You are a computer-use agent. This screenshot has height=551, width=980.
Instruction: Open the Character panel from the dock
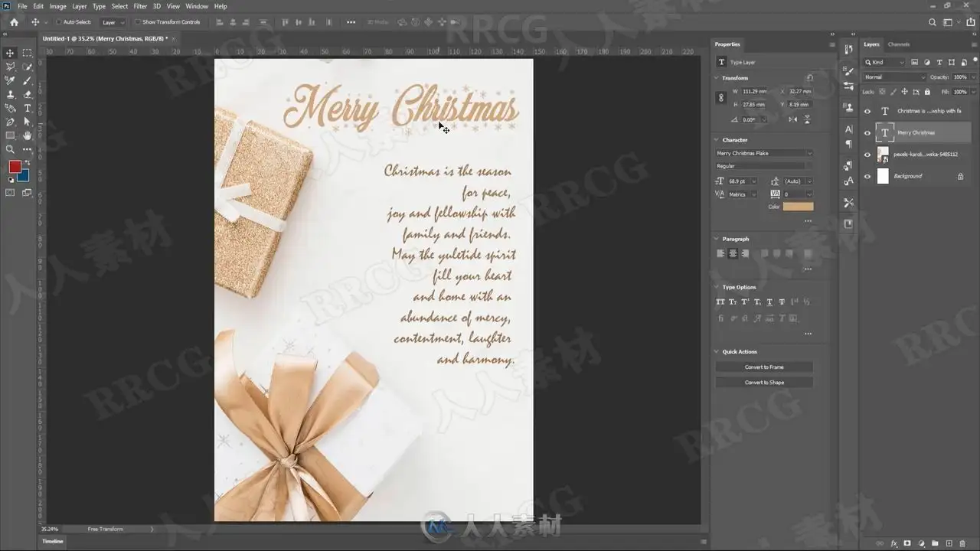click(x=848, y=129)
